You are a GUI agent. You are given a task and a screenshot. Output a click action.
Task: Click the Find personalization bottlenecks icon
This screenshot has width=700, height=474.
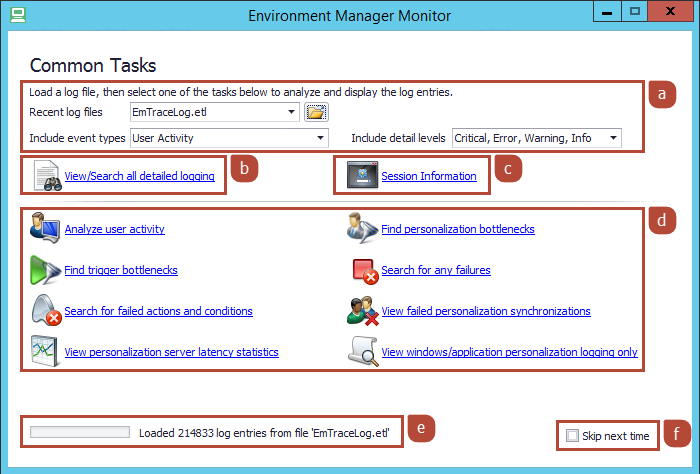tap(361, 229)
